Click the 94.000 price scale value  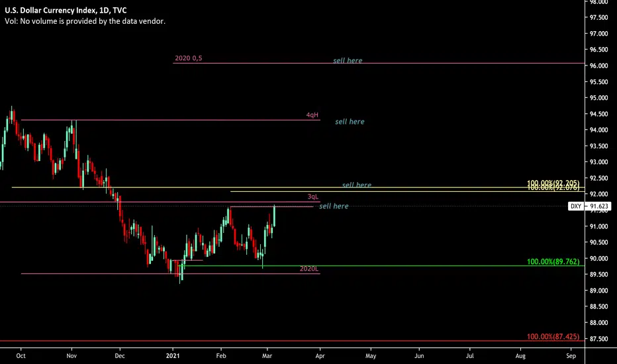pos(598,130)
